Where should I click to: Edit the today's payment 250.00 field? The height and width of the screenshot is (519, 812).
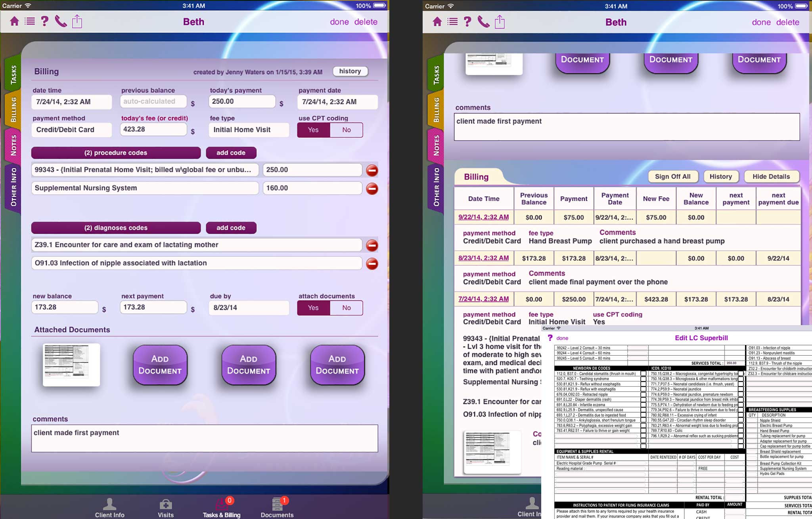[x=242, y=102]
